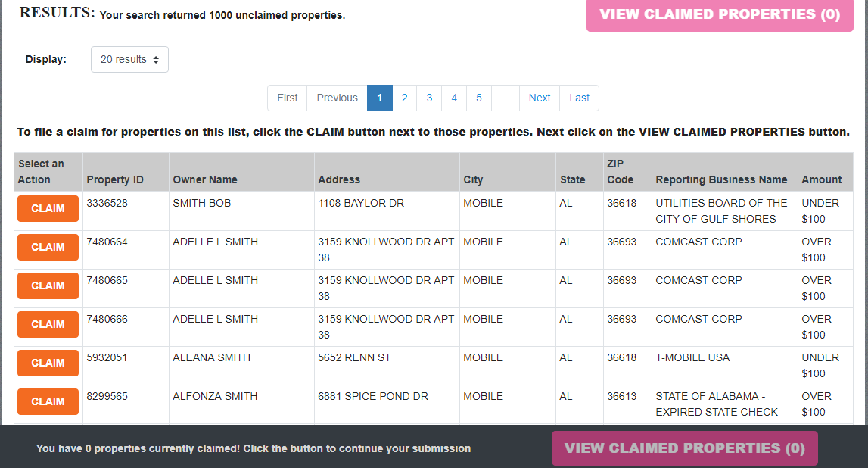Click the top VIEW CLAIMED PROPERTIES button

coord(719,14)
